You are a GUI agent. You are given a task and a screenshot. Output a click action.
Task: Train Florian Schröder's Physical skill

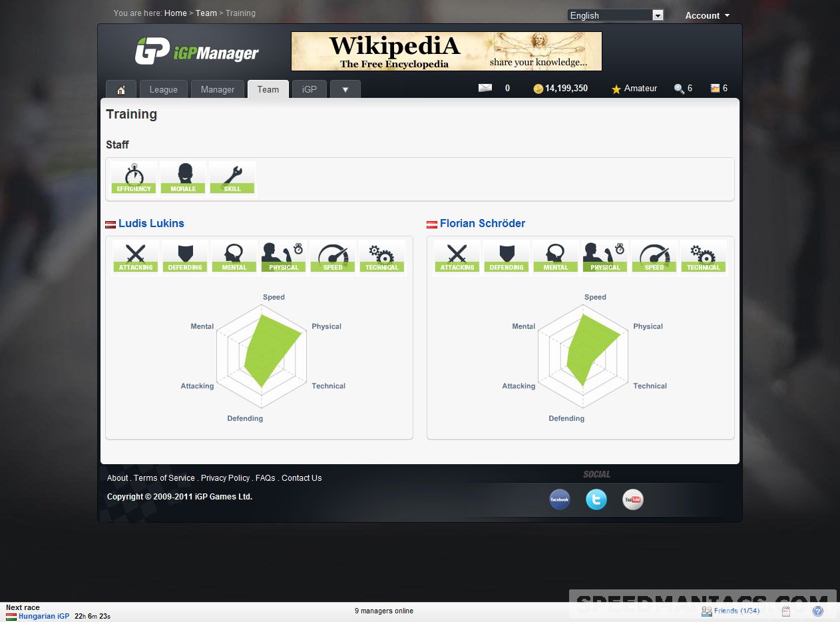point(605,256)
